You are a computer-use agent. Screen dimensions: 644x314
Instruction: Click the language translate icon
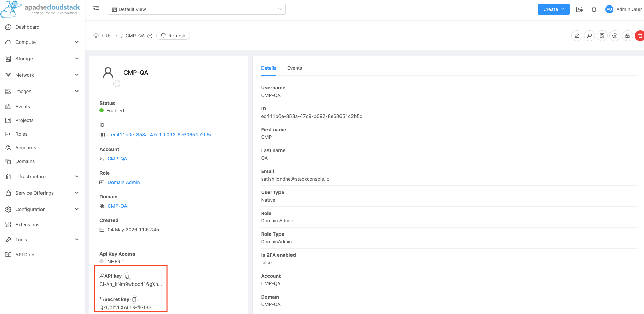coord(580,9)
